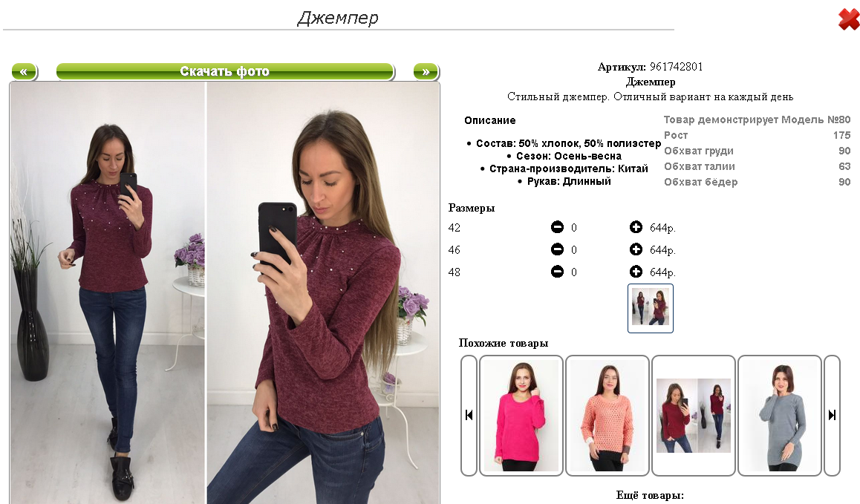Show next photo with » button
Screen dimensions: 860x504
pos(426,71)
